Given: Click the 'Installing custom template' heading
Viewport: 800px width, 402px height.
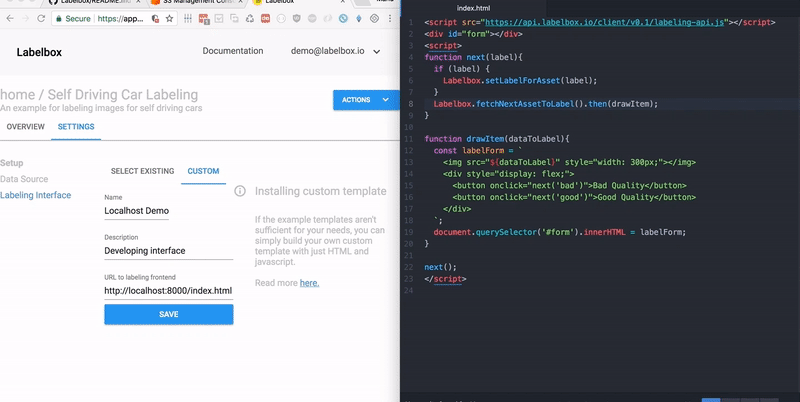Looking at the screenshot, I should click(320, 191).
